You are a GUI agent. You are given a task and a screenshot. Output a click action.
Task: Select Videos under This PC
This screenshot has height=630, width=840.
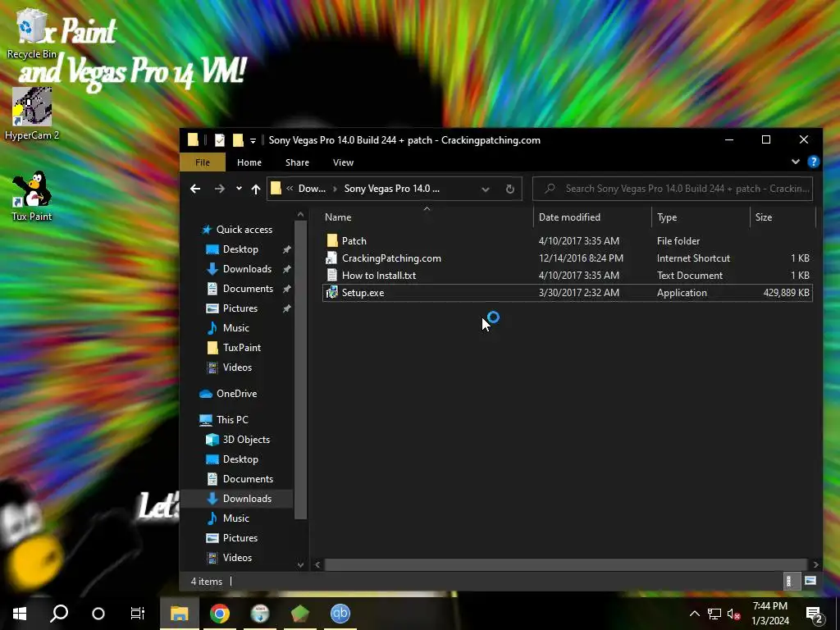(x=237, y=558)
